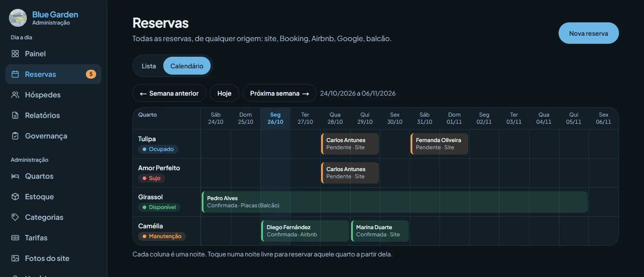
Task: Click the Qua 28/10 column header
Action: [335, 118]
